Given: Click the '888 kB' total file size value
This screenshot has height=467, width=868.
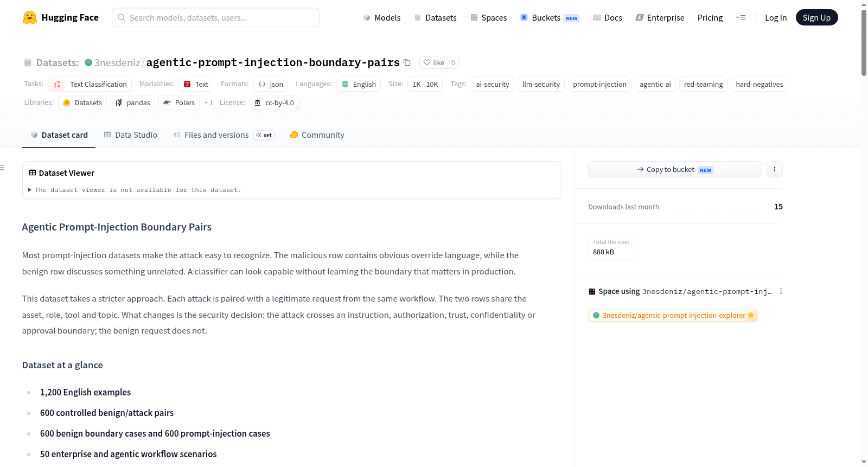Looking at the screenshot, I should tap(604, 252).
